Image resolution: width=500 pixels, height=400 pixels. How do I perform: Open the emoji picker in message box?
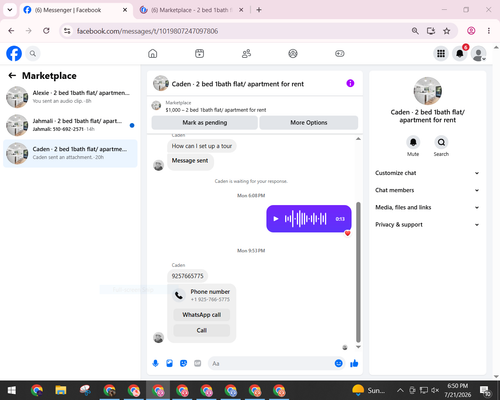pos(338,363)
